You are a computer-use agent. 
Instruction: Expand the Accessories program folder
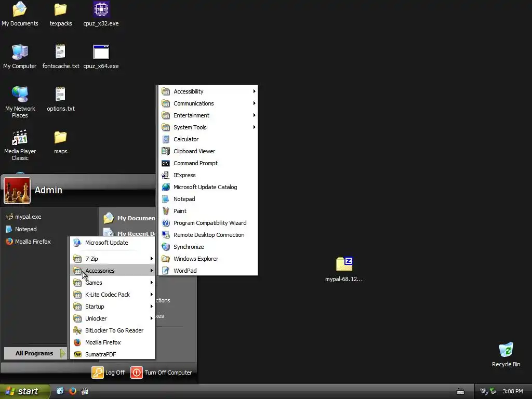pos(113,270)
